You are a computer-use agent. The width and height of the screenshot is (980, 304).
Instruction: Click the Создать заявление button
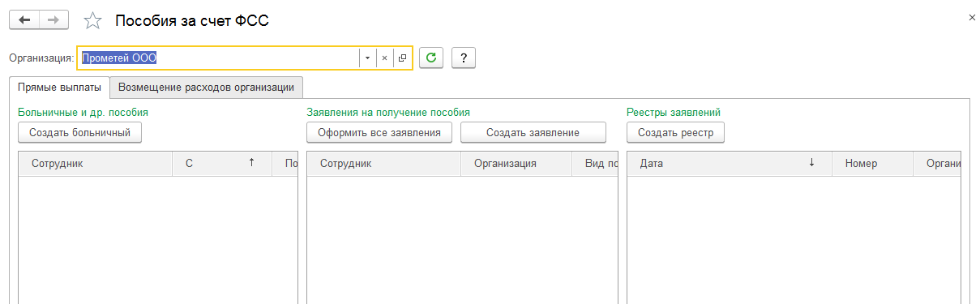point(533,132)
